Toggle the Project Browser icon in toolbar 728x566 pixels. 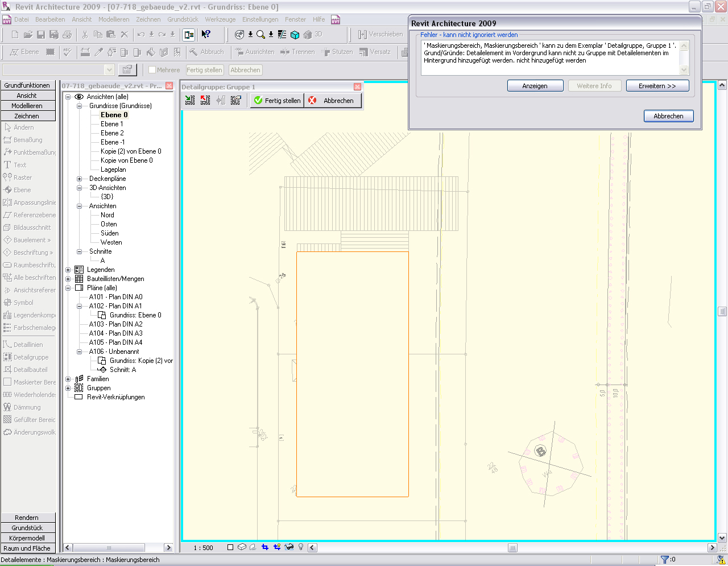pos(189,35)
